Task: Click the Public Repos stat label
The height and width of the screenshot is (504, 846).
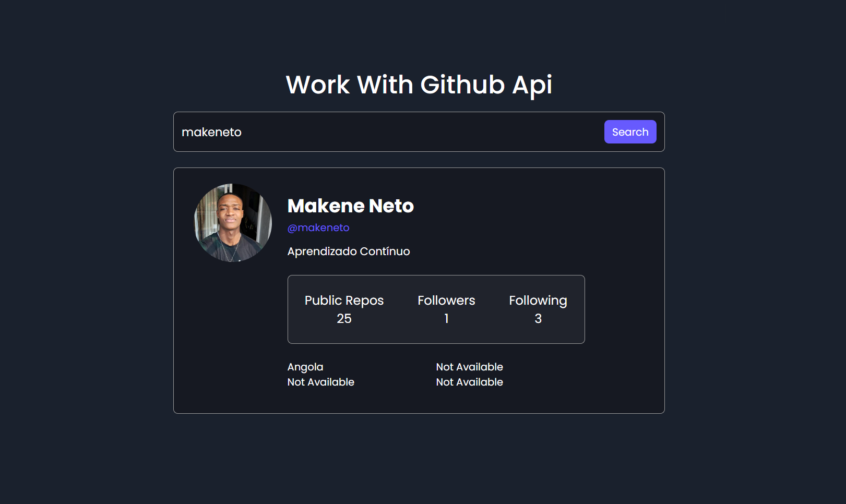Action: (344, 300)
